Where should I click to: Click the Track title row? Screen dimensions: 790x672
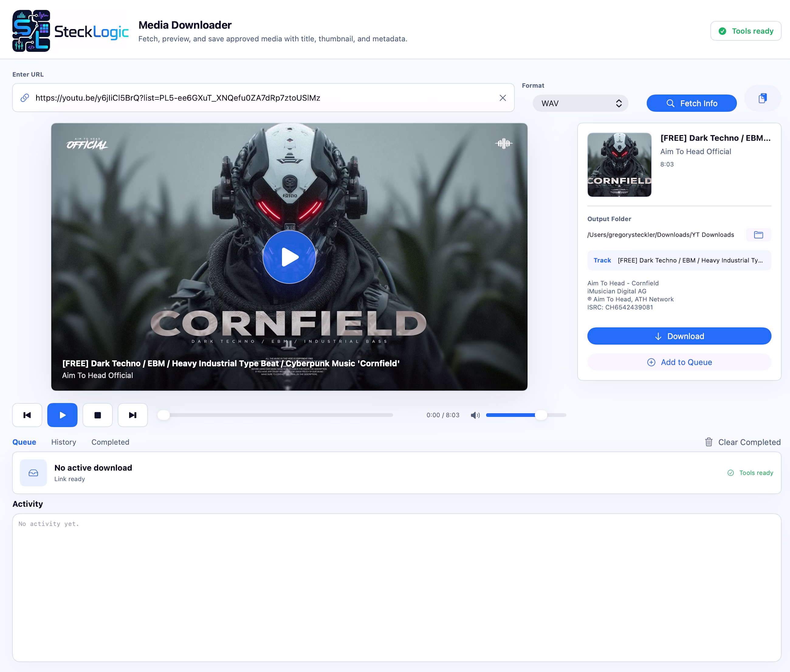pyautogui.click(x=679, y=260)
